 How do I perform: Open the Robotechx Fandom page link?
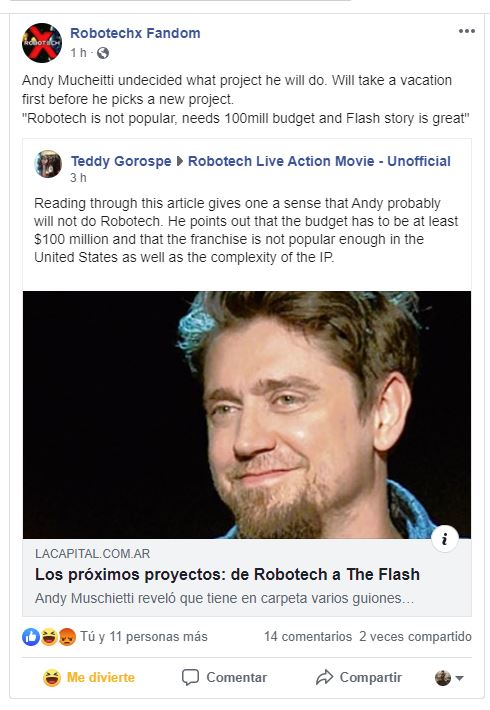tap(135, 33)
